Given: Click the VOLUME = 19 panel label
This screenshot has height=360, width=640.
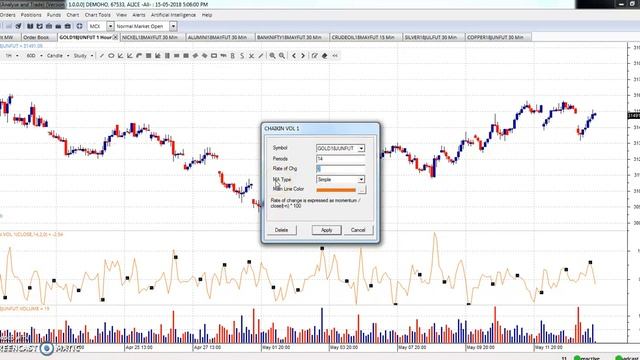Looking at the screenshot, I should pyautogui.click(x=24, y=309).
